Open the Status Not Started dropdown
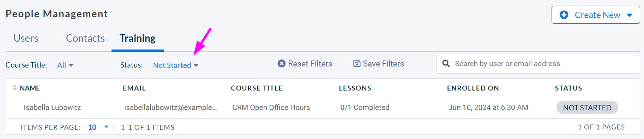Image resolution: width=644 pixels, height=139 pixels. pyautogui.click(x=176, y=65)
